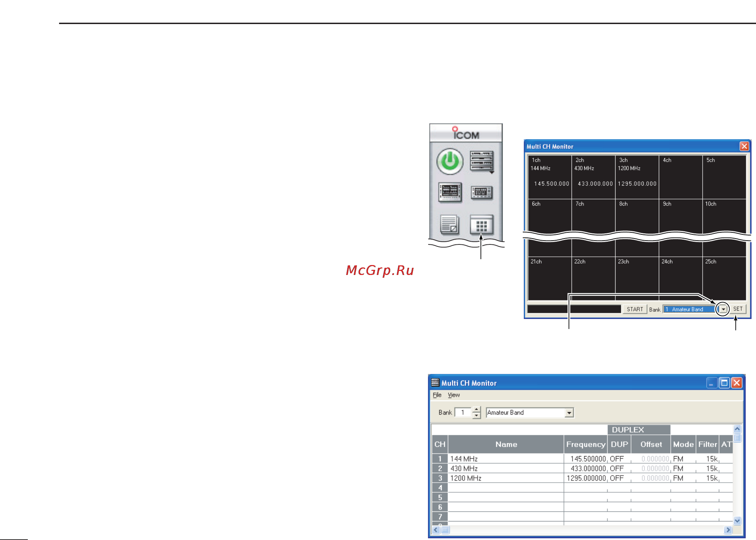Click the '430 MHz' name cell
Image resolution: width=756 pixels, height=540 pixels.
[x=506, y=468]
